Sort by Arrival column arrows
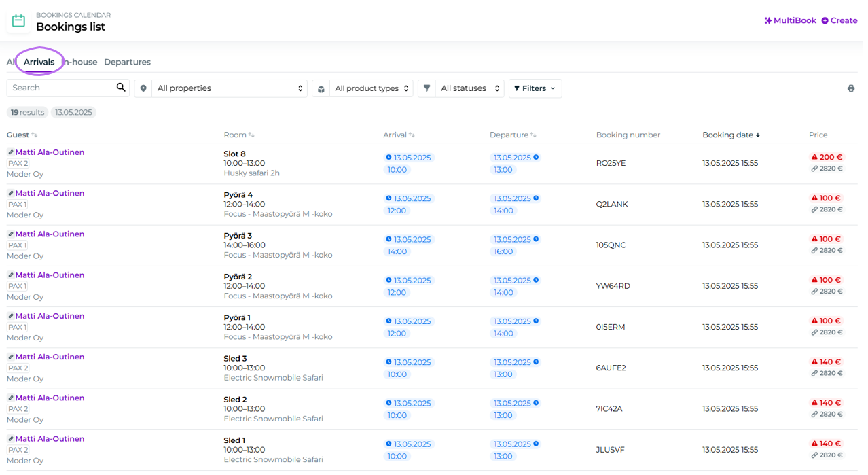Image resolution: width=868 pixels, height=475 pixels. coord(412,135)
